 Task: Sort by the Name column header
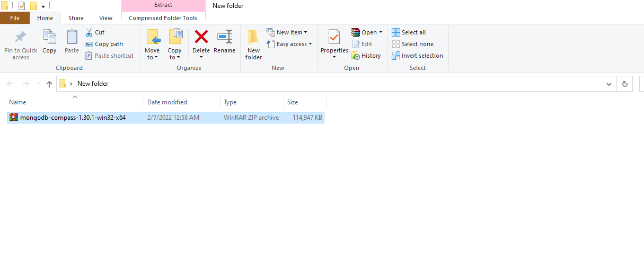pyautogui.click(x=75, y=102)
